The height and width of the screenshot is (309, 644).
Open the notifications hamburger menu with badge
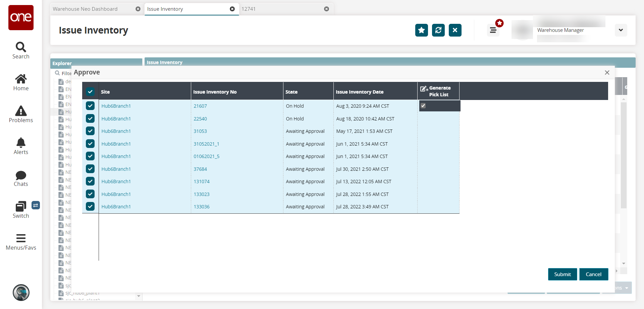(x=493, y=30)
